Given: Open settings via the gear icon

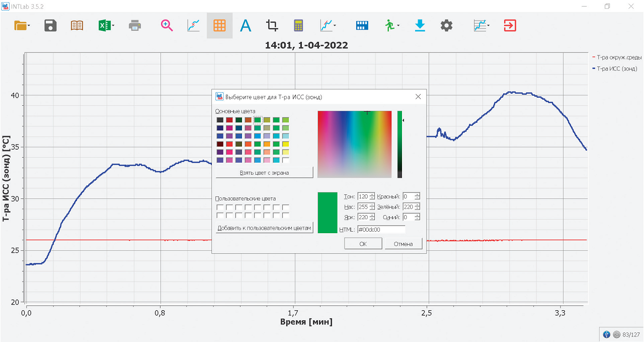Looking at the screenshot, I should (446, 26).
